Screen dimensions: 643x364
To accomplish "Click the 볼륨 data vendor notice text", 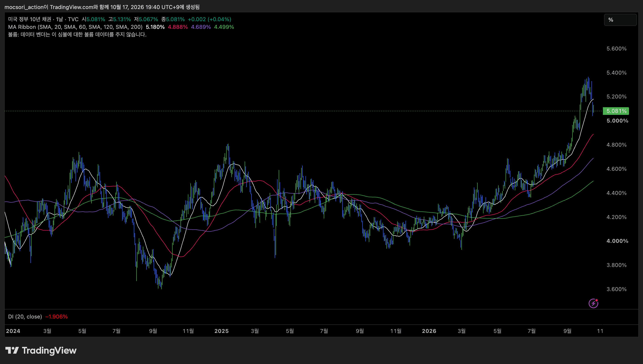I will [x=77, y=34].
